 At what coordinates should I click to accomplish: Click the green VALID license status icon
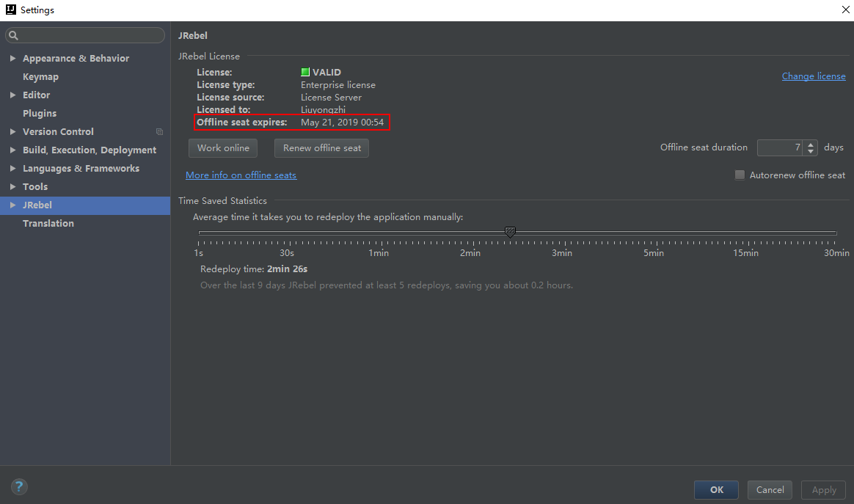305,72
